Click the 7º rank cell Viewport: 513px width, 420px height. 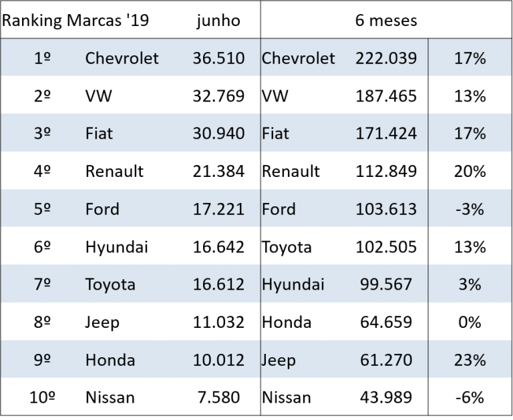coord(42,284)
